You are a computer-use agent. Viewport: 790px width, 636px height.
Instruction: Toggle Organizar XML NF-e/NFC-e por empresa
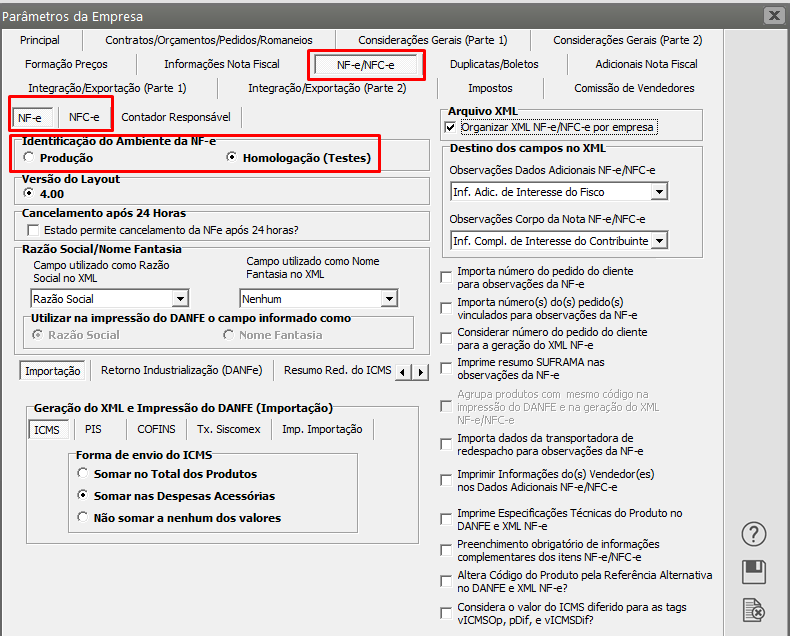(450, 128)
